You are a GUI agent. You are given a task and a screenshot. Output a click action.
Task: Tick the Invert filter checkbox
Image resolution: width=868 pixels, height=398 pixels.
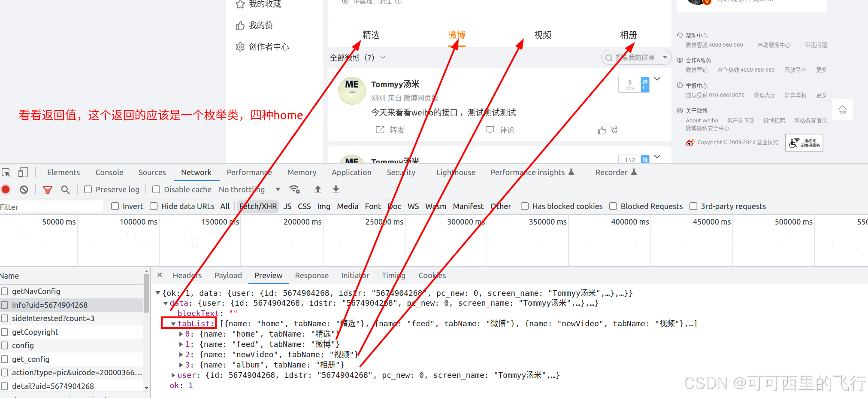[115, 206]
